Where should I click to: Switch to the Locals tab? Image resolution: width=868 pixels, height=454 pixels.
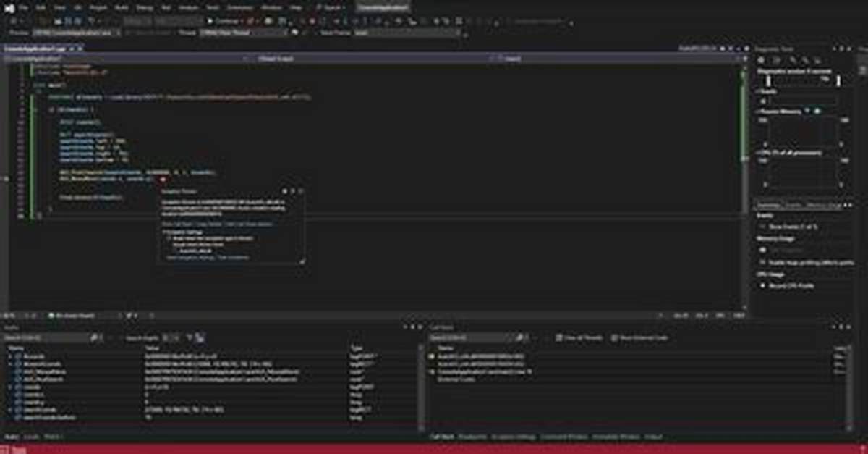(31, 437)
